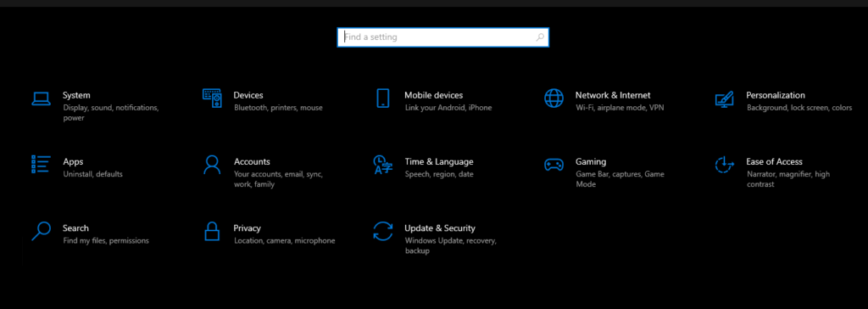Click 'Link your Android, iPhone' description
868x309 pixels.
[448, 108]
